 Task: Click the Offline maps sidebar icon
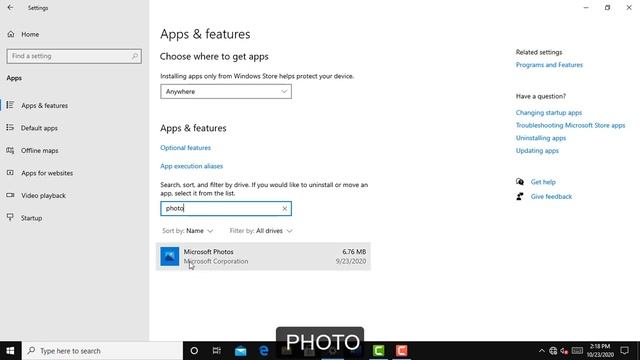click(x=10, y=150)
